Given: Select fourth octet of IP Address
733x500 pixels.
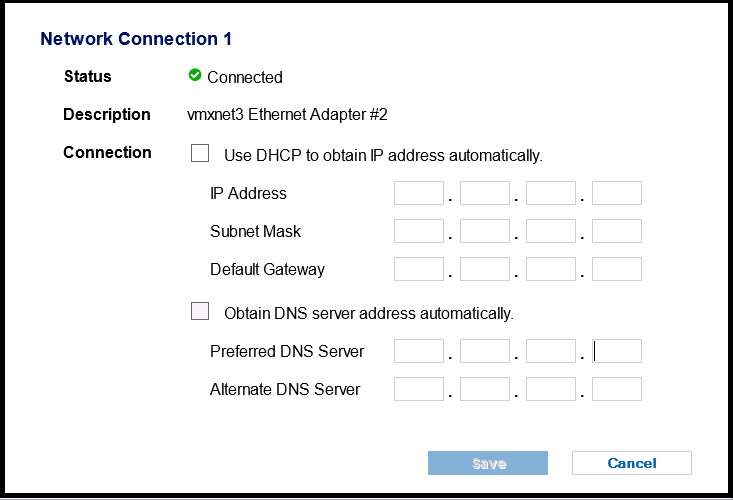Looking at the screenshot, I should click(x=617, y=193).
